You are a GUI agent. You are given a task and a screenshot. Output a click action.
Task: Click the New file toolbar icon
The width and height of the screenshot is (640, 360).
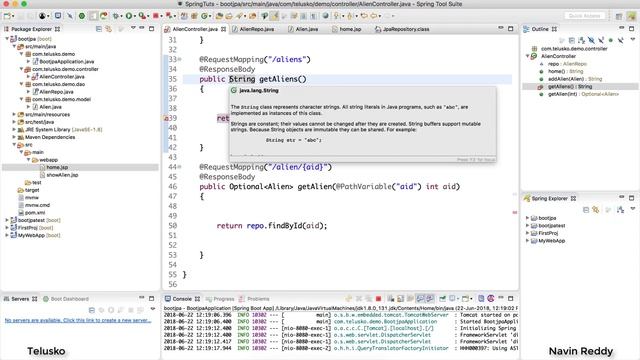point(7,16)
